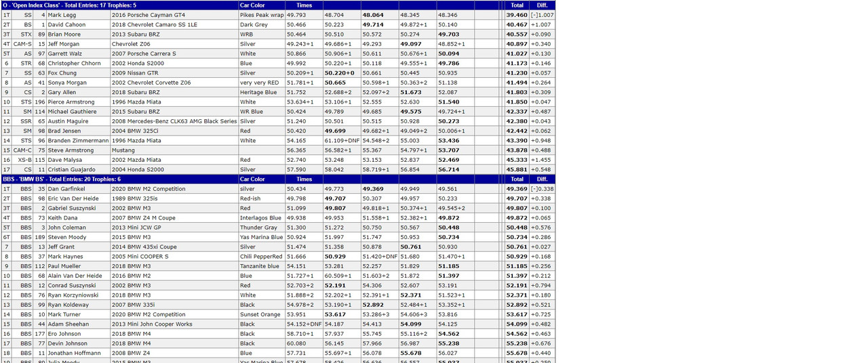Click on Jeff Grant
Image resolution: width=868 pixels, height=363 pixels.
[62, 247]
